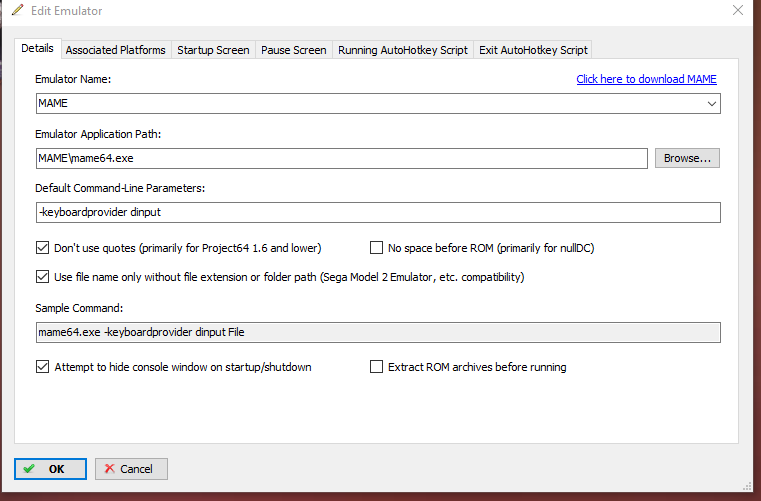761x501 pixels.
Task: Expand the Emulator Name dropdown arrow
Action: click(711, 103)
